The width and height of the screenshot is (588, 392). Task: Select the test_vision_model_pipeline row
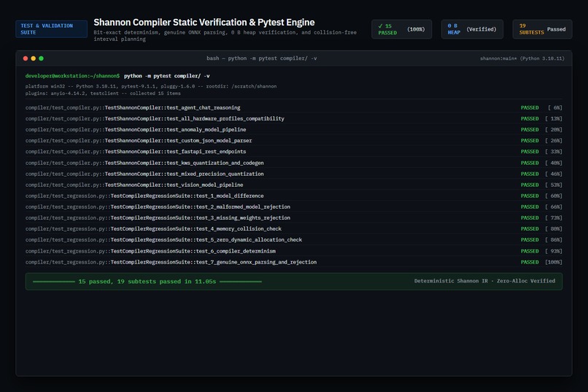(293, 185)
